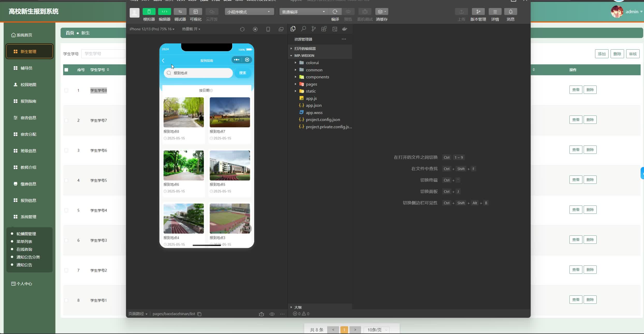Viewport: 644px width, 334px height.
Task: Open the search icon in editor sidebar
Action: coord(303,29)
